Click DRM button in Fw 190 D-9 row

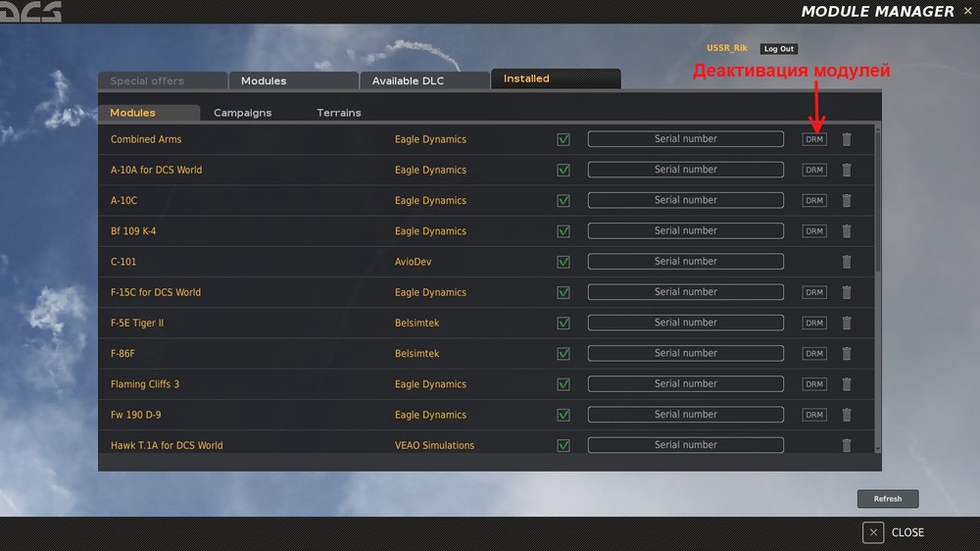pyautogui.click(x=814, y=415)
